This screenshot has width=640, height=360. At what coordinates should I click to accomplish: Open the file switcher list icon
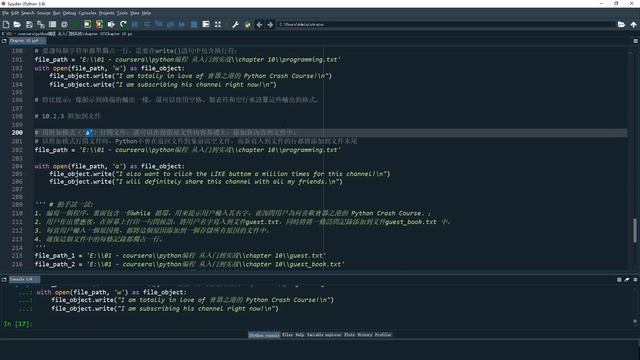click(x=52, y=24)
